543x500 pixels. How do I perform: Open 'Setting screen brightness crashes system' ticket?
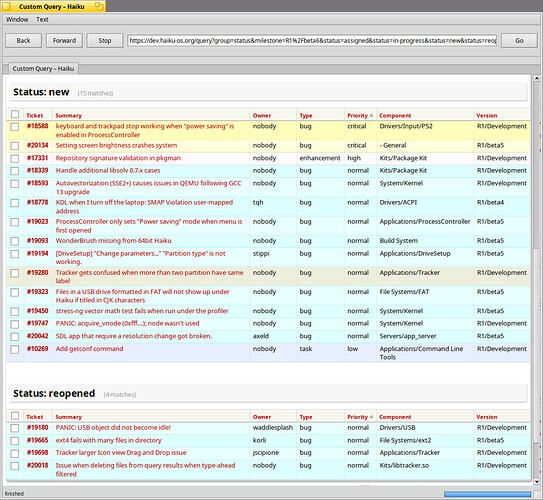[116, 145]
